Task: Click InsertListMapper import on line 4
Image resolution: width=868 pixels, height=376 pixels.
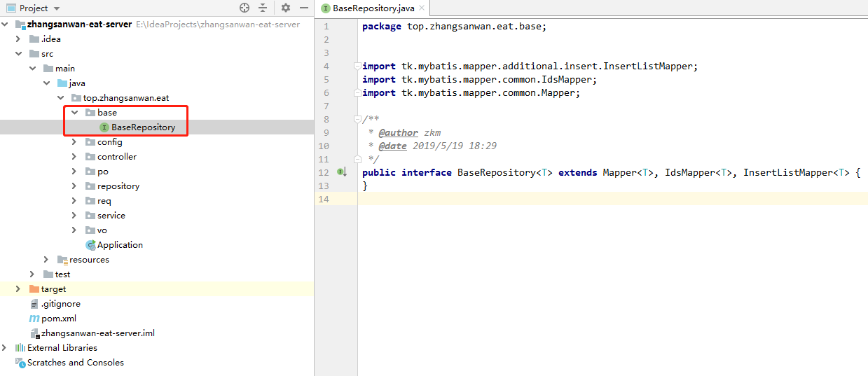Action: 530,66
